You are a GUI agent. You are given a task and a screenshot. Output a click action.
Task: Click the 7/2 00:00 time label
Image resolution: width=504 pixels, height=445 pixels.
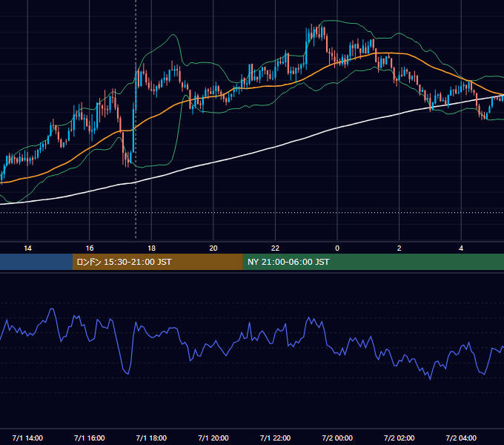coord(337,438)
